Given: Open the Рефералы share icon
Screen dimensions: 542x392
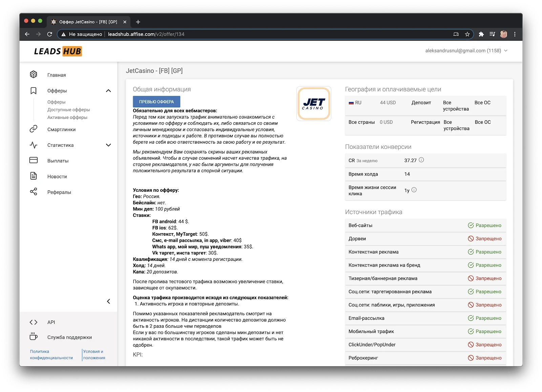Looking at the screenshot, I should [34, 192].
